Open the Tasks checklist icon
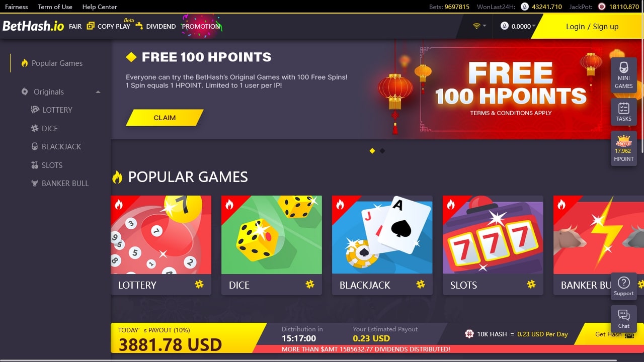Image resolution: width=644 pixels, height=362 pixels. pos(623,112)
